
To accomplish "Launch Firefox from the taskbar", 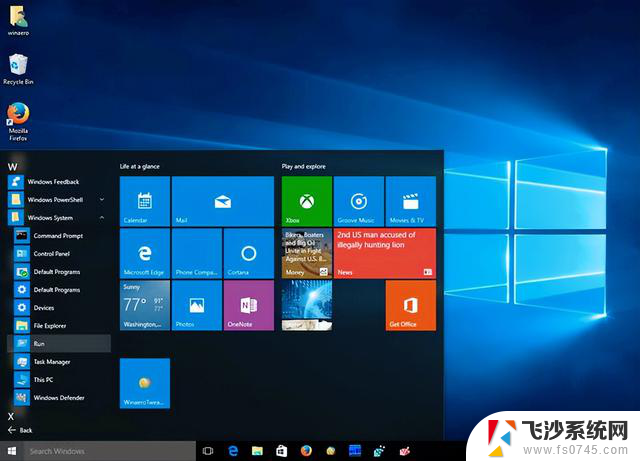I will point(306,451).
